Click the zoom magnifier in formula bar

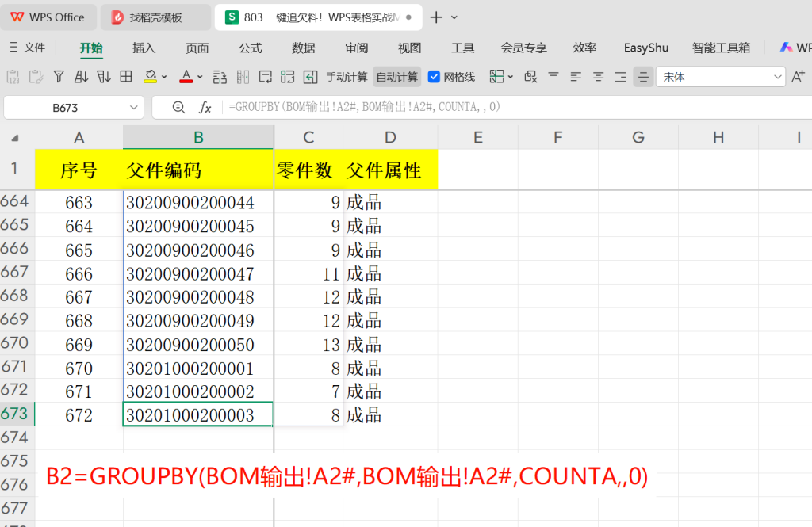click(x=178, y=107)
